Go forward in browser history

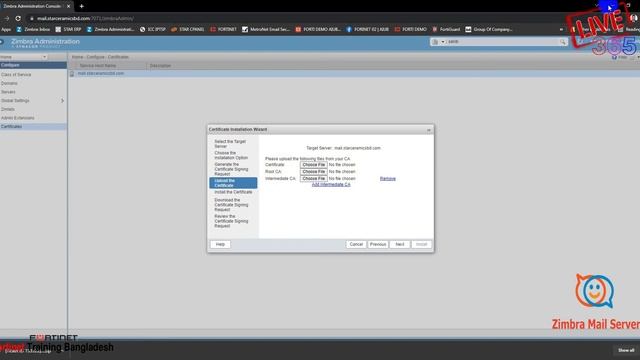click(7, 18)
